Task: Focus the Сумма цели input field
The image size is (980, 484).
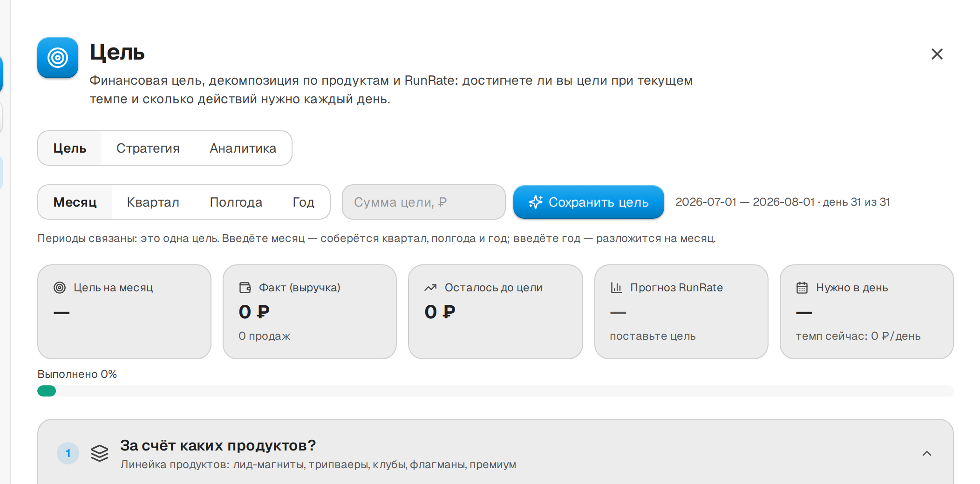Action: point(424,202)
